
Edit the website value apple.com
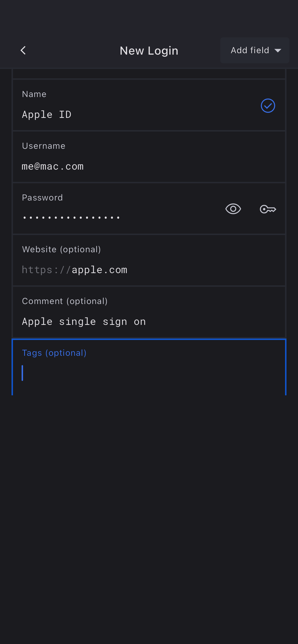(99, 270)
